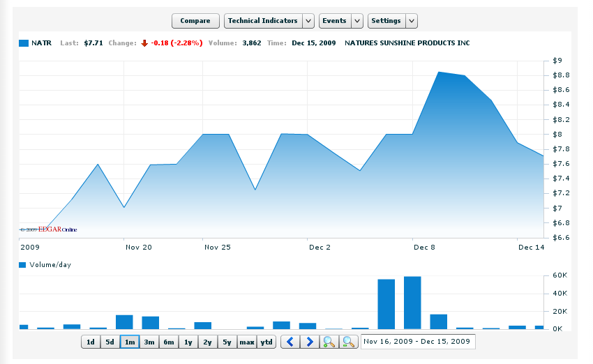This screenshot has width=593, height=364.
Task: Open the Settings button
Action: [x=386, y=21]
